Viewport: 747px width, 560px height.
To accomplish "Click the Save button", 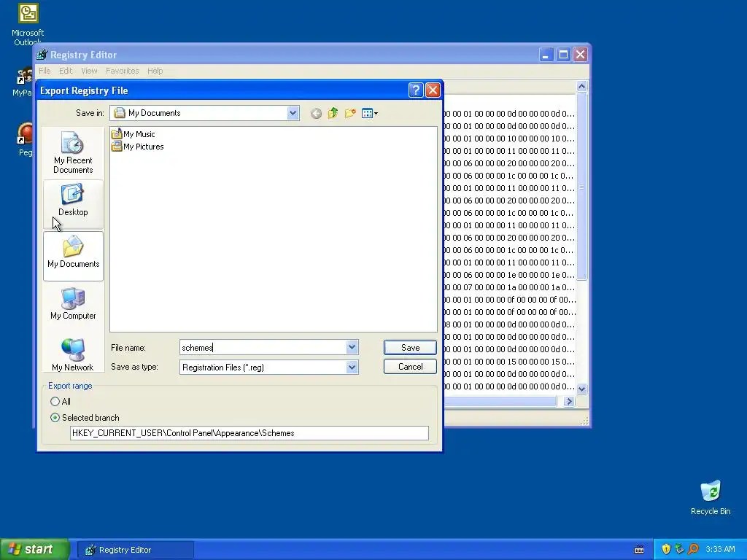I will (x=410, y=348).
